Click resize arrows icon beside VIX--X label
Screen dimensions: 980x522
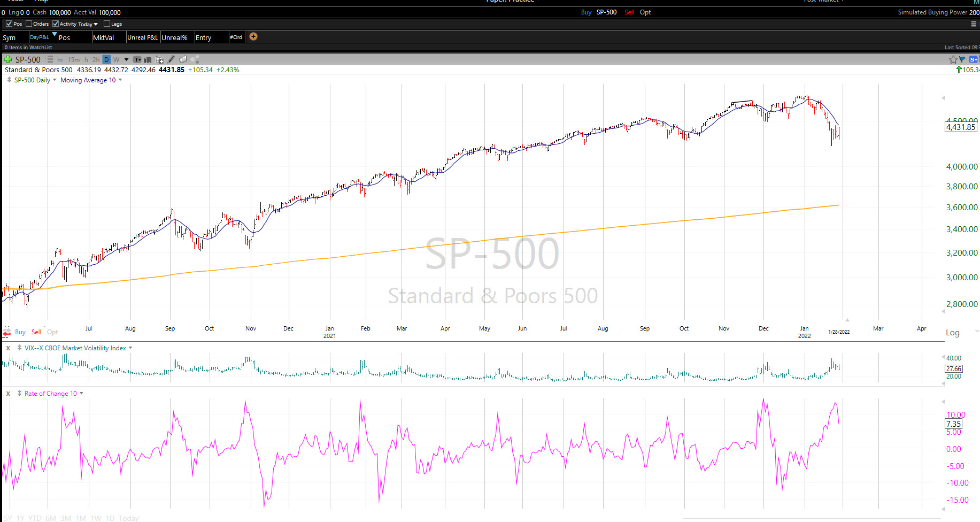click(x=19, y=348)
